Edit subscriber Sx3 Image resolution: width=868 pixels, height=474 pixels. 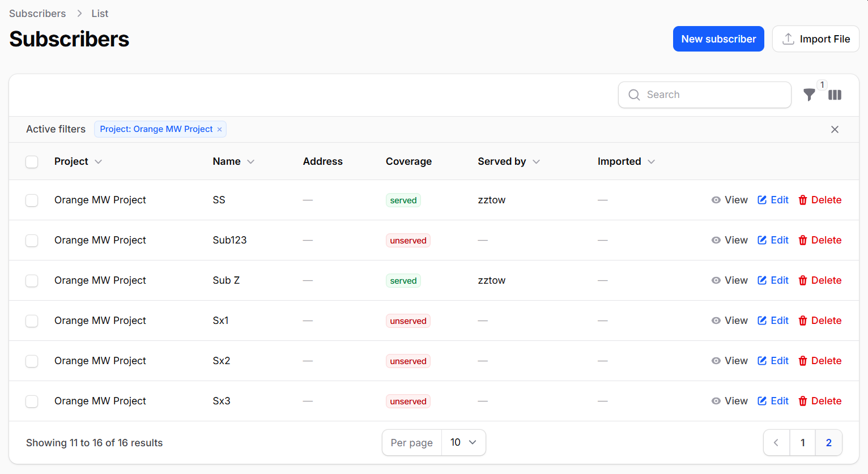click(x=773, y=401)
